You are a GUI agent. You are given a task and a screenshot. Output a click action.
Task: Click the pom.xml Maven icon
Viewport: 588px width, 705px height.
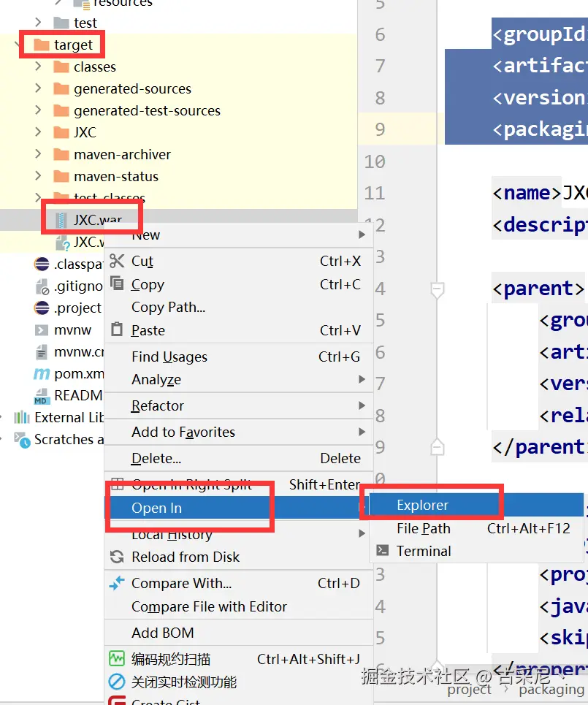pyautogui.click(x=42, y=373)
